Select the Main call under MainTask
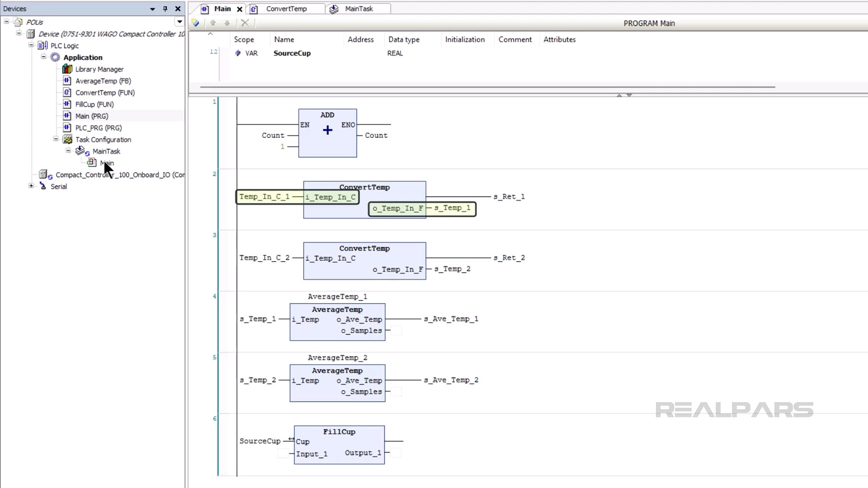The image size is (868, 488). pos(107,163)
